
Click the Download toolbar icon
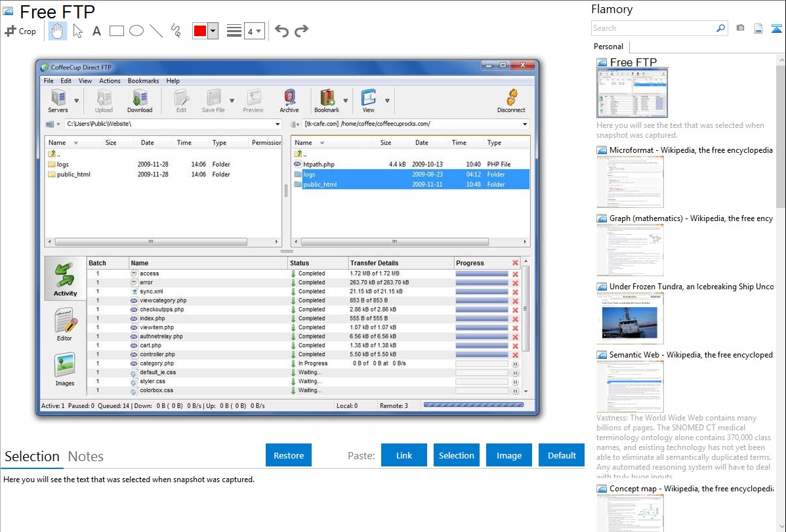[140, 101]
